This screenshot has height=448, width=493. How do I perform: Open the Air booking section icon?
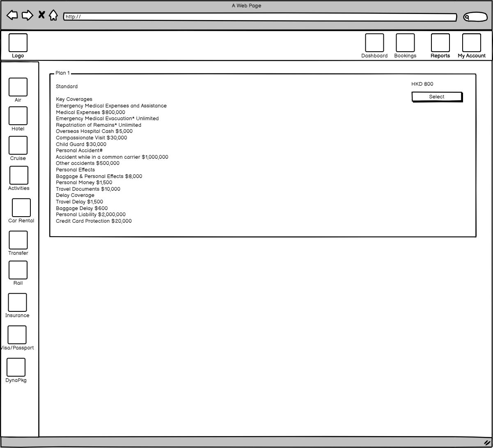pos(18,87)
